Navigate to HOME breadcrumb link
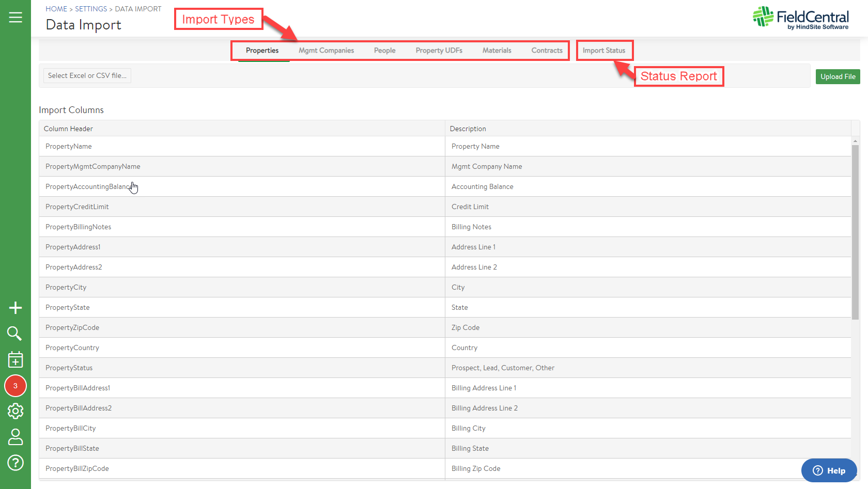The height and width of the screenshot is (489, 868). click(56, 9)
